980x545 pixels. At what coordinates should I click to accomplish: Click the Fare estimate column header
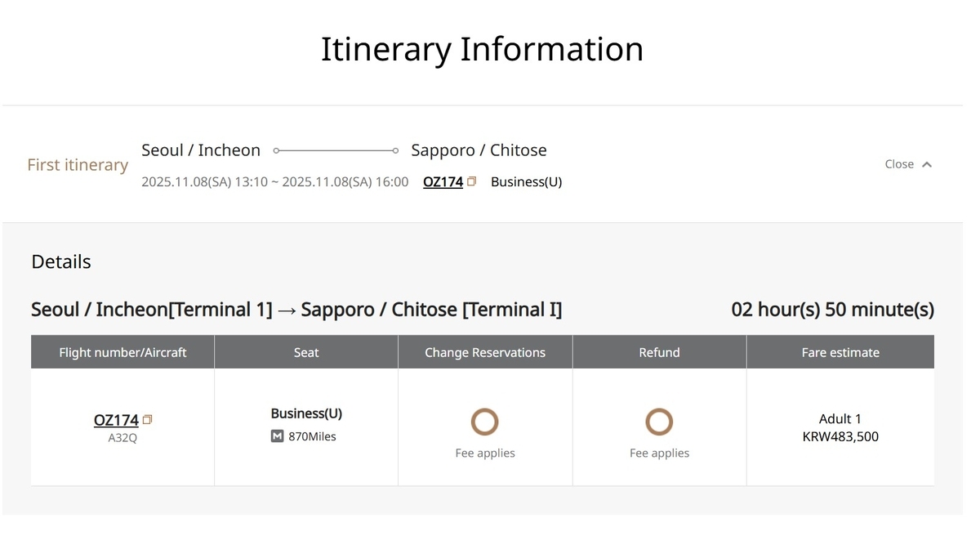(x=840, y=352)
